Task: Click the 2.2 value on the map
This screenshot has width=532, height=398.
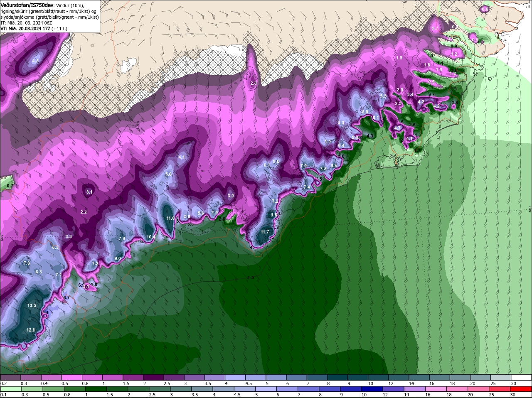Action: click(84, 212)
